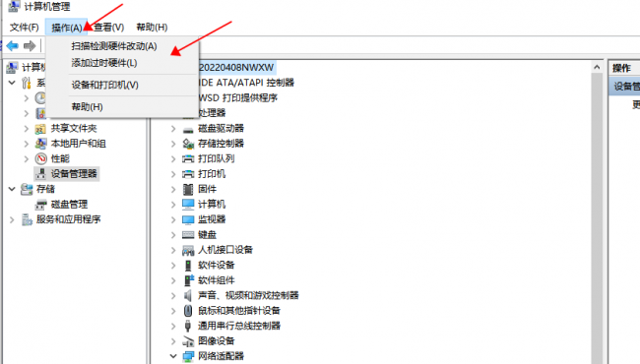
Task: Open the 帮助(H) menu in menu bar
Action: [x=152, y=28]
